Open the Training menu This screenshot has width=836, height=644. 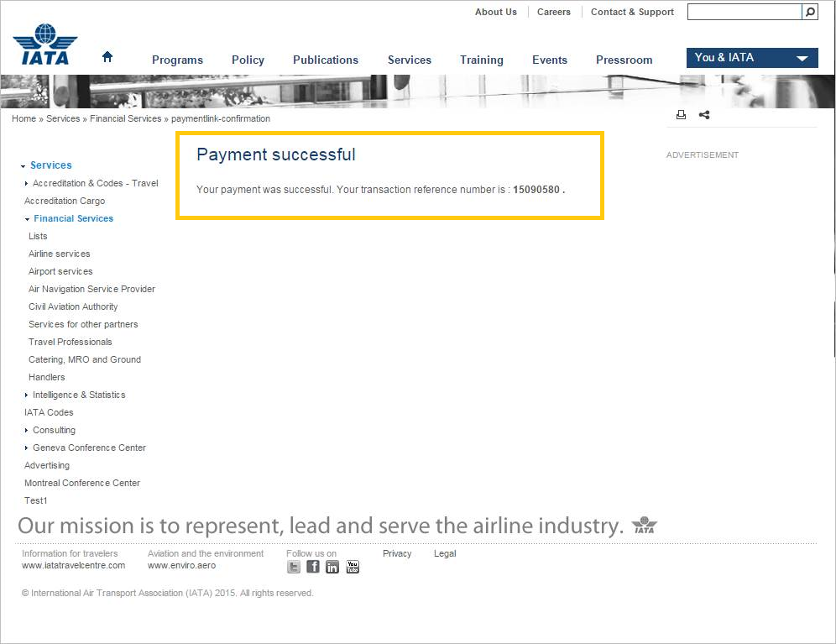coord(482,60)
